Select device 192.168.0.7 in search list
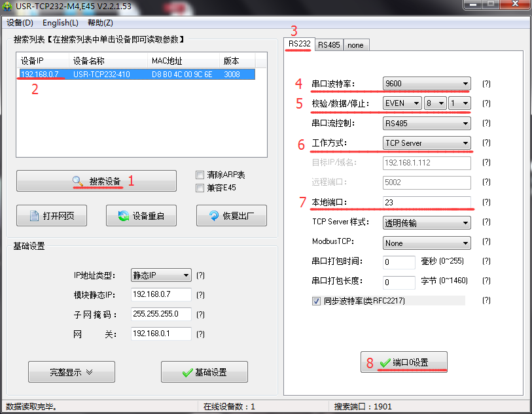 [40, 75]
